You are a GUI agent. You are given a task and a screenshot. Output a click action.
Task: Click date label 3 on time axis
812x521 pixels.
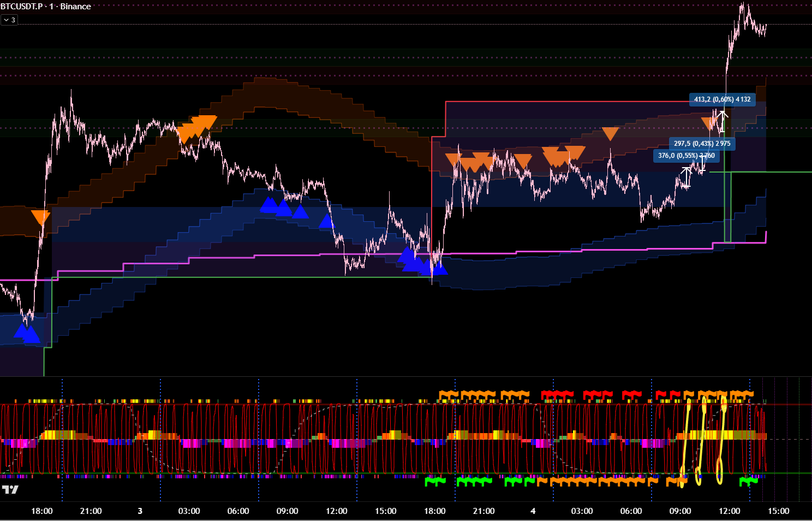pyautogui.click(x=140, y=511)
